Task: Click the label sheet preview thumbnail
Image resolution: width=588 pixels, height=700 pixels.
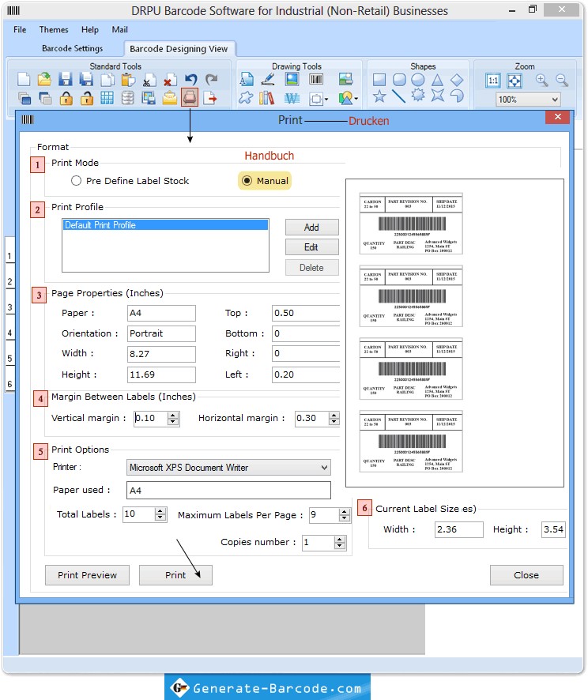Action: [454, 333]
